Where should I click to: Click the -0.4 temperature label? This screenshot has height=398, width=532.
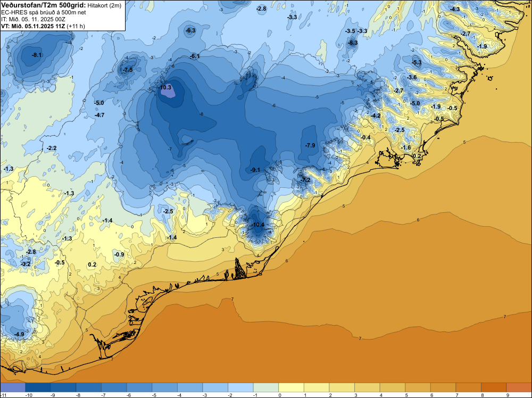(365, 137)
